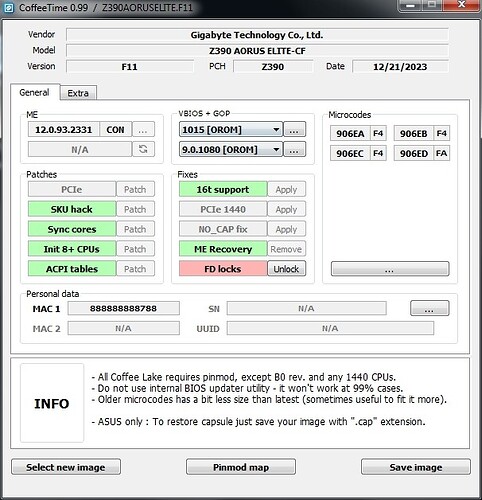Click the Personal data ellipsis button
Screen dimensions: 482x500
point(429,308)
